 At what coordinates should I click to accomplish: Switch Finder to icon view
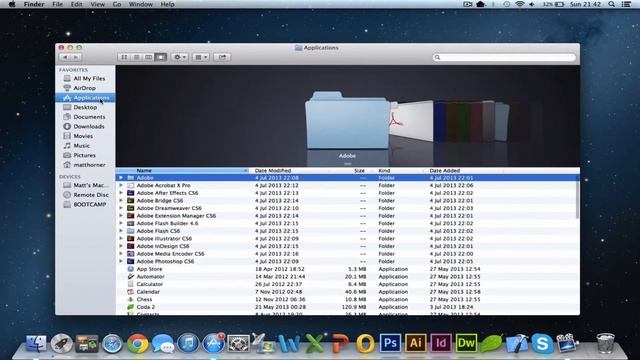(x=124, y=57)
